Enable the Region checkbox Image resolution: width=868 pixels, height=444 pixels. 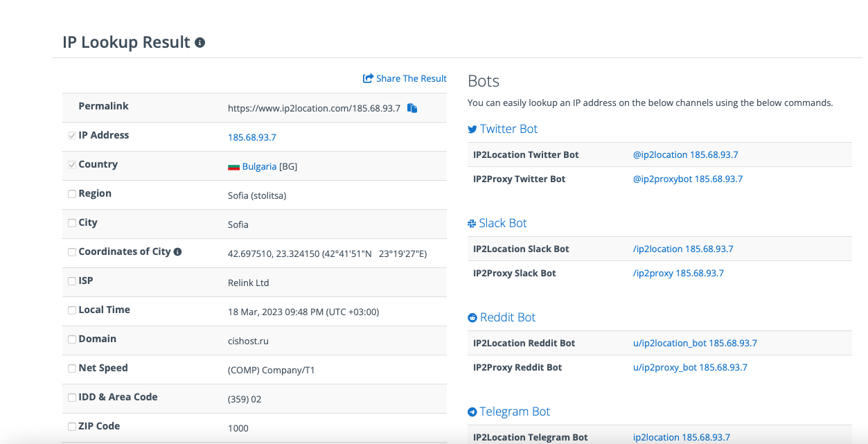point(72,194)
